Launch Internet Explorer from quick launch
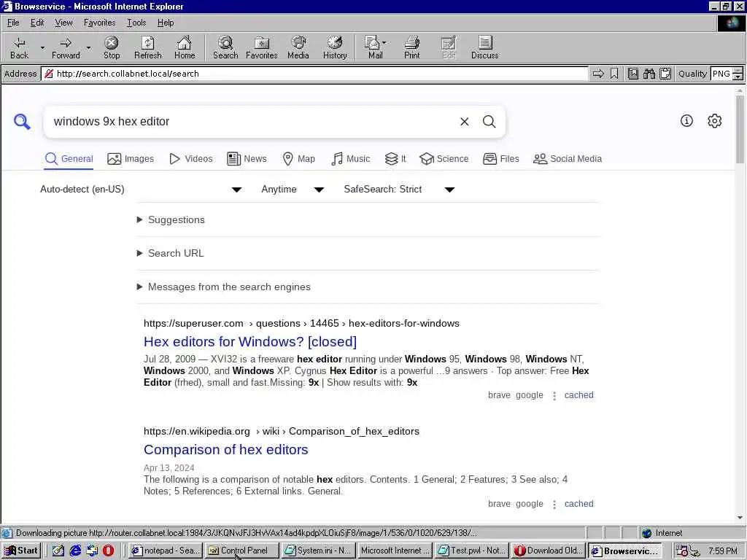The height and width of the screenshot is (560, 747). pyautogui.click(x=75, y=551)
